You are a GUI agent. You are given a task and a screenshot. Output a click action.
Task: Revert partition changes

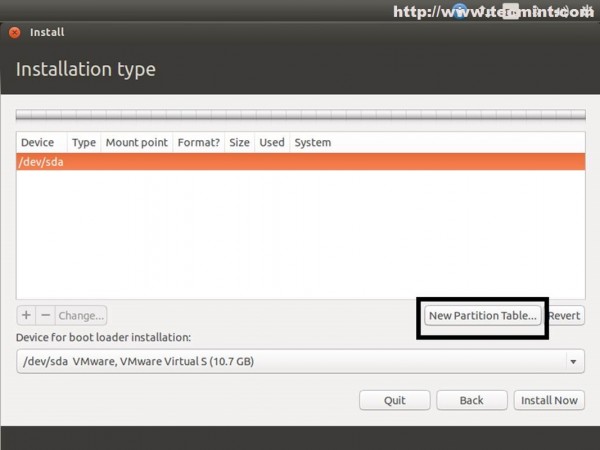tap(565, 316)
